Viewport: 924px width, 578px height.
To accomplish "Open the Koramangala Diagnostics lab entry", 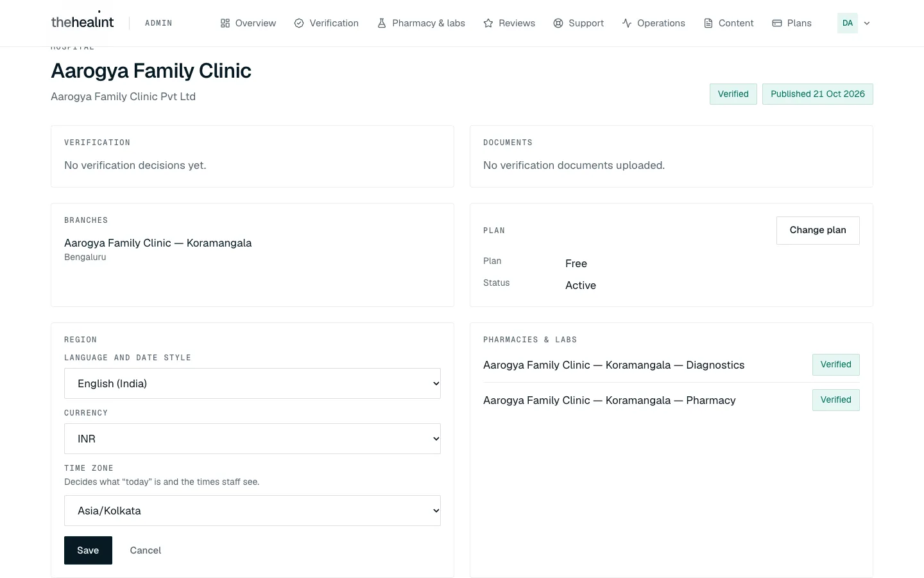I will [614, 365].
